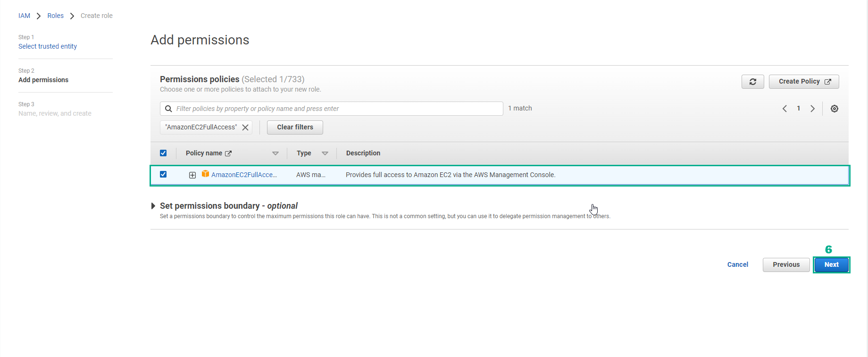Remove the AmazonEC2FullAccess filter tag
Image resolution: width=868 pixels, height=357 pixels.
245,127
